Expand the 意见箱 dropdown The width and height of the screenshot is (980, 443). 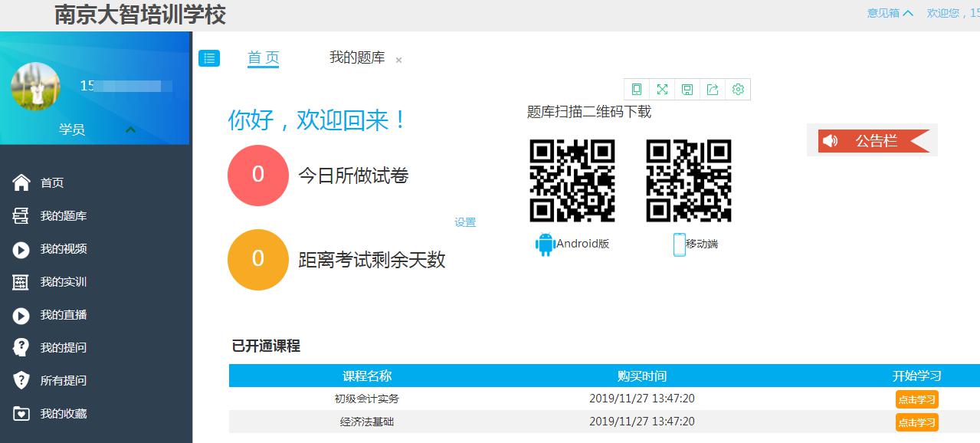point(890,13)
